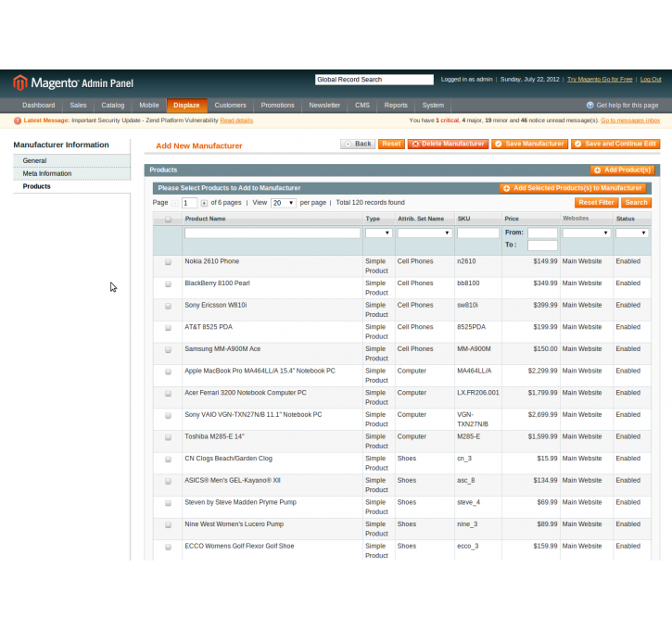Sort by SKU column header

pyautogui.click(x=463, y=219)
